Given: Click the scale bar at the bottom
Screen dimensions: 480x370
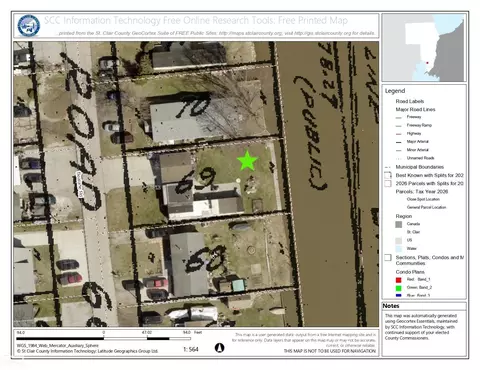Looking at the screenshot, I should click(104, 338).
